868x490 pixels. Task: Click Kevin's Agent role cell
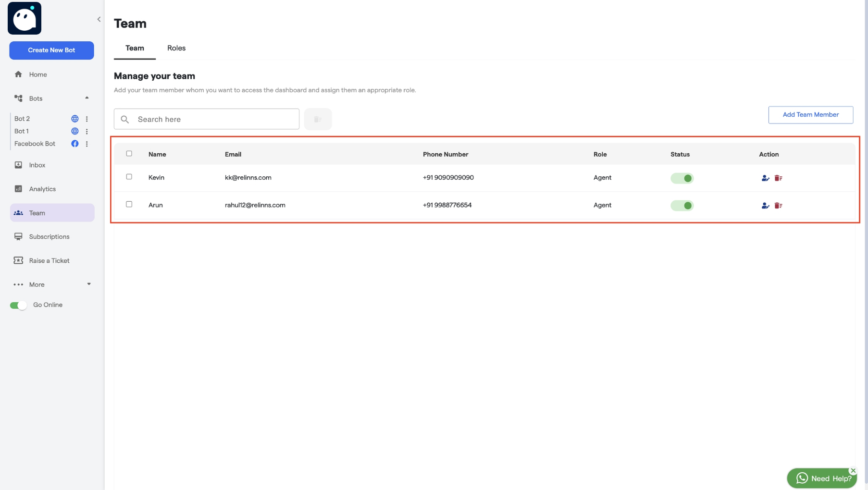[602, 177]
